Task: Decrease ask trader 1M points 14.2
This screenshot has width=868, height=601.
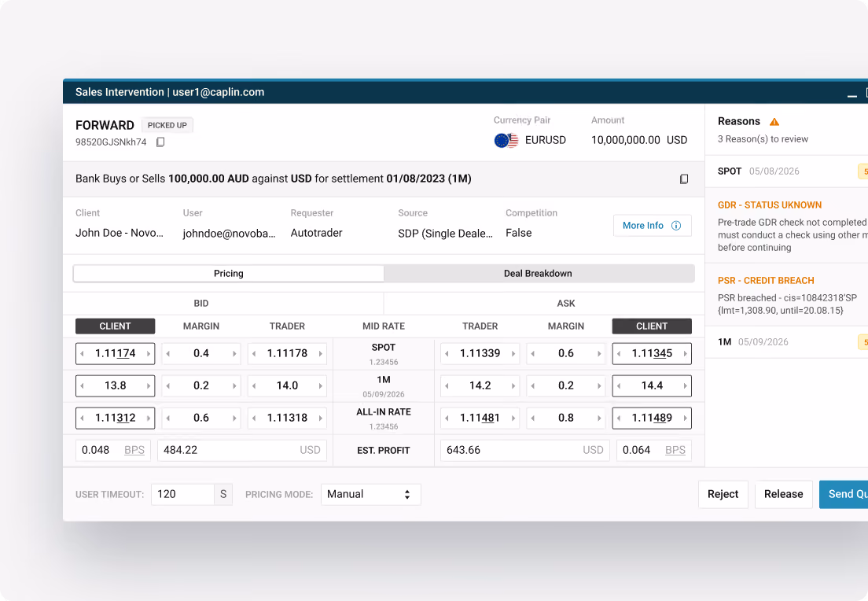Action: (447, 385)
